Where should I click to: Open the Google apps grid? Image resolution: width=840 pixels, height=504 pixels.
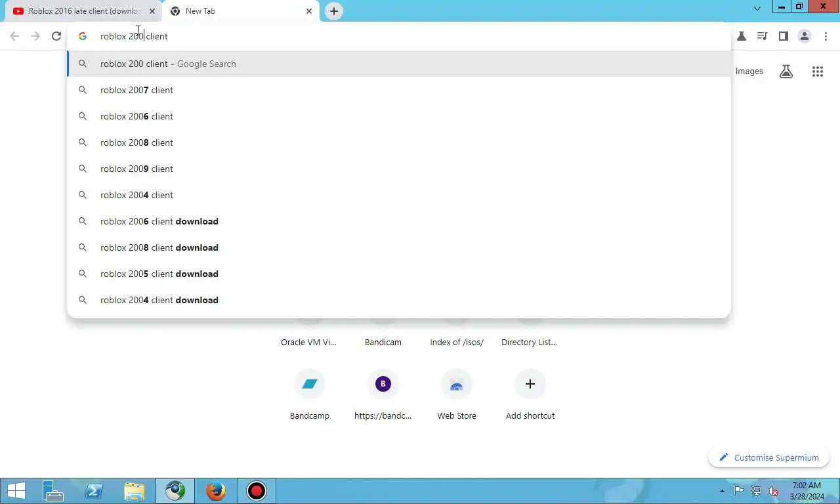(818, 72)
